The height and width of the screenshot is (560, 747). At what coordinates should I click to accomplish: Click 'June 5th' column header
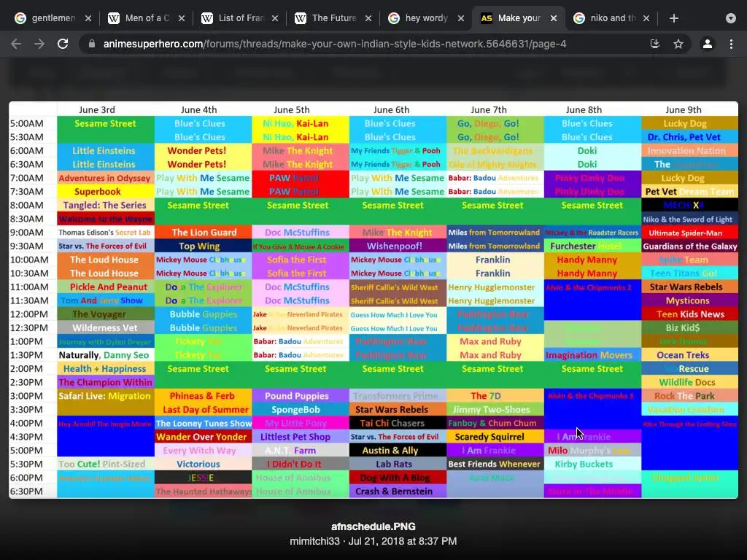292,109
